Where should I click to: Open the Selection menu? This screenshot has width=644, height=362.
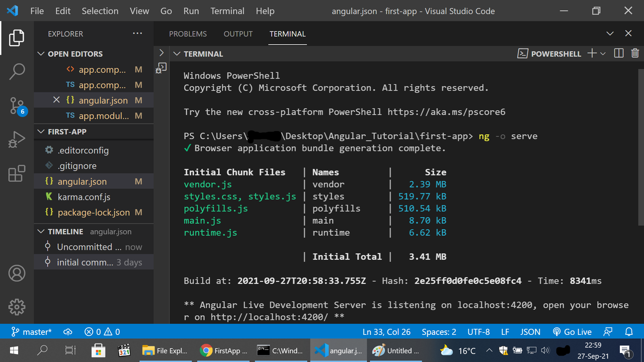pos(100,11)
